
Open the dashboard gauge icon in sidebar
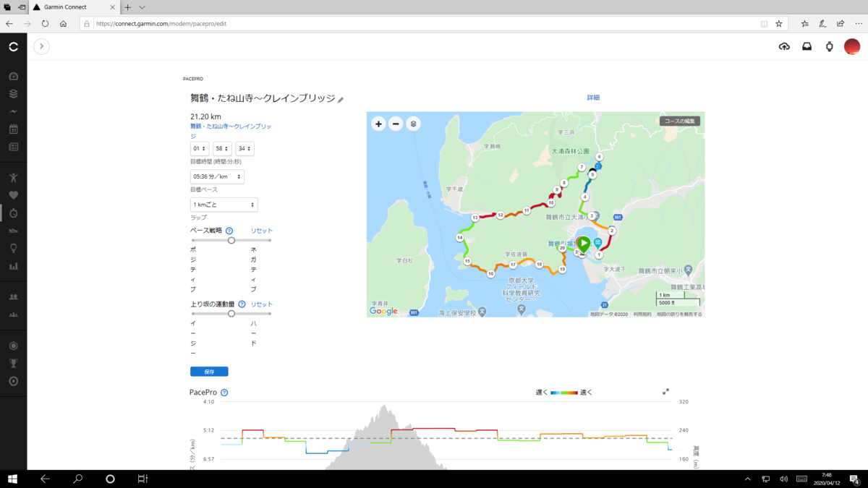click(13, 76)
